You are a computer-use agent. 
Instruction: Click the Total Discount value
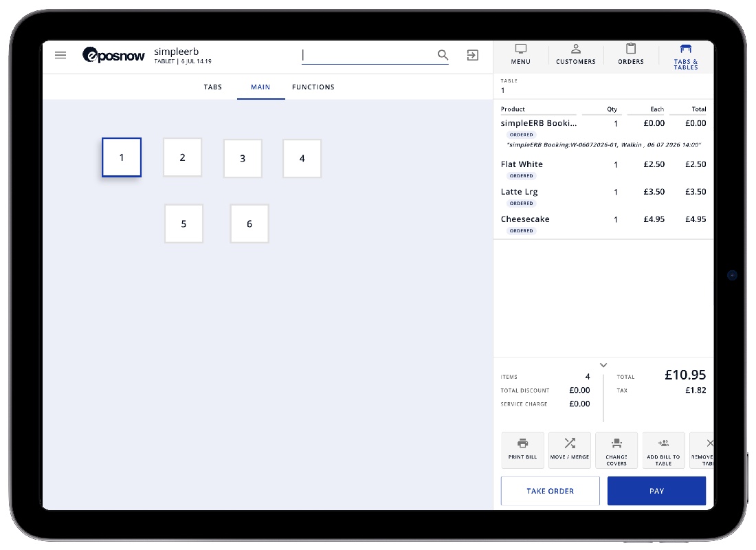point(579,390)
